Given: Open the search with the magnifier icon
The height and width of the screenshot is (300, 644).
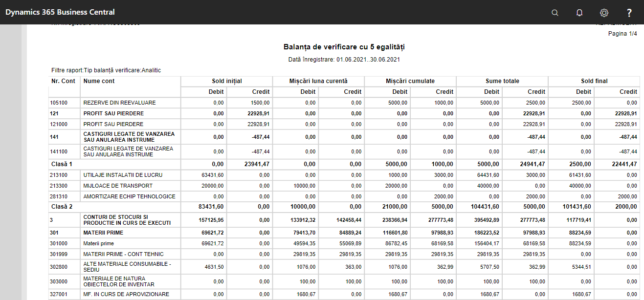Looking at the screenshot, I should tap(555, 13).
